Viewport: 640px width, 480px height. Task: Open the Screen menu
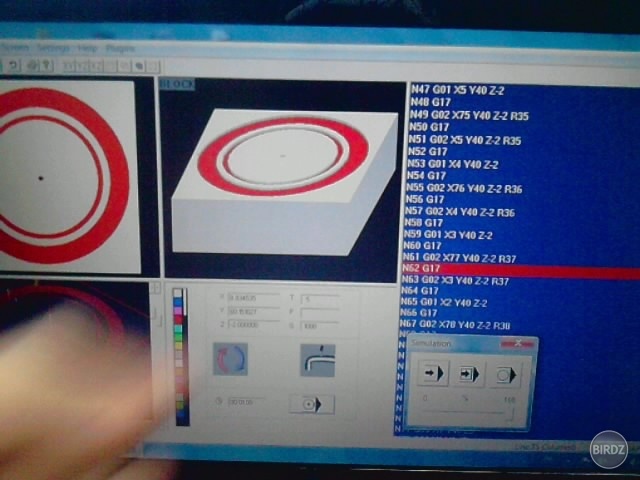point(15,47)
